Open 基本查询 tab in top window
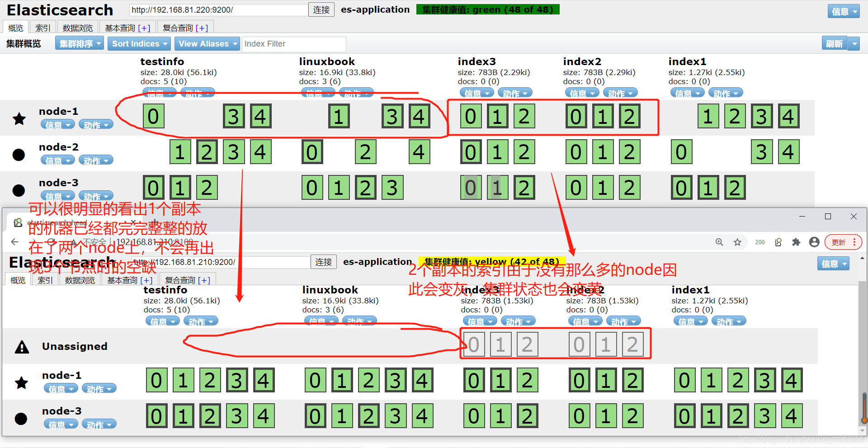Image resolution: width=868 pixels, height=448 pixels. tap(127, 28)
